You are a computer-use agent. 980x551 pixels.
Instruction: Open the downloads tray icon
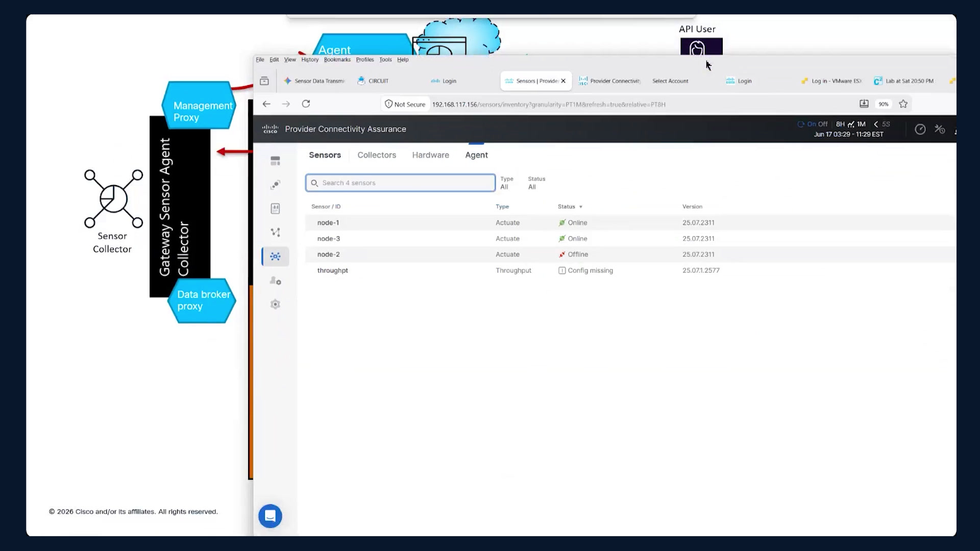point(864,104)
